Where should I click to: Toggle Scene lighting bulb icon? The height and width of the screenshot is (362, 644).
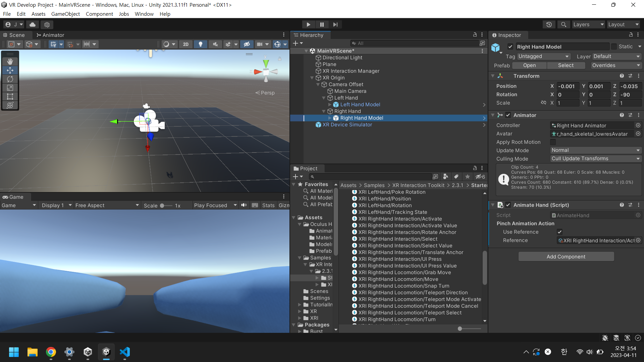point(201,44)
